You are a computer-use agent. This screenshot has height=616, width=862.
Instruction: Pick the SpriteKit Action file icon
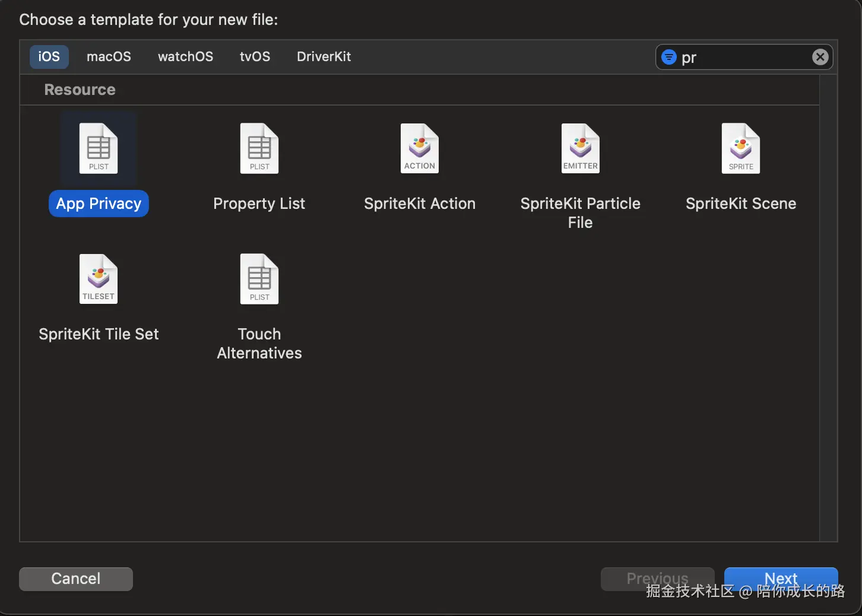(x=420, y=148)
